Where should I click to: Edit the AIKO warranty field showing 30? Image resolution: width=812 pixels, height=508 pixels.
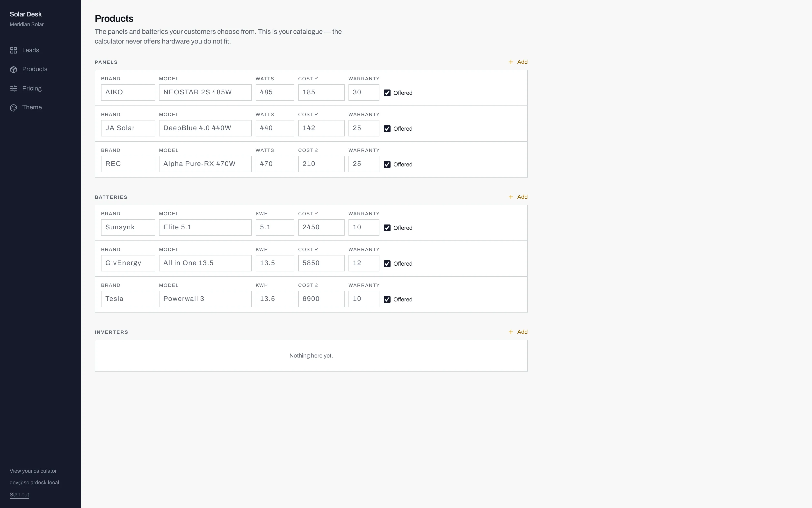point(364,92)
